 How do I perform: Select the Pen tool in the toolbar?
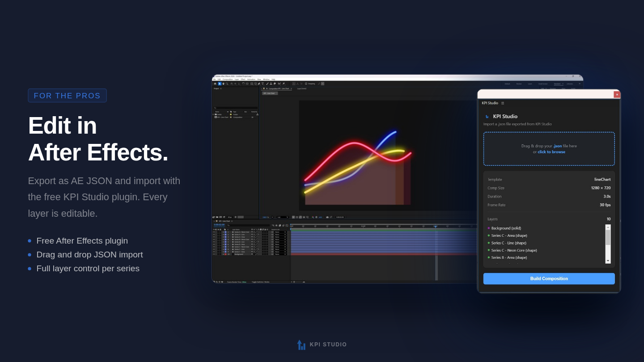[x=259, y=84]
